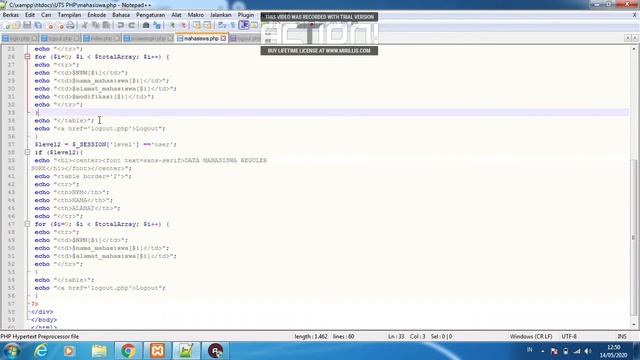The width and height of the screenshot is (640, 360).
Task: Click the Undo arrow icon
Action: click(120, 25)
